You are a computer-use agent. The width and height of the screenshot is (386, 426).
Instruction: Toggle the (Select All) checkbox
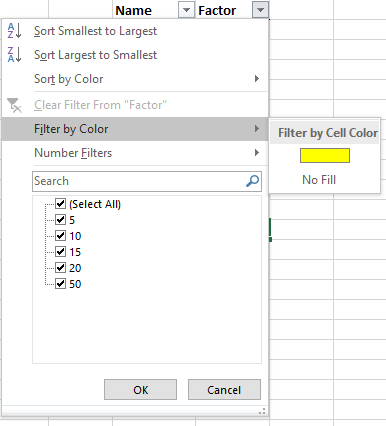[60, 204]
